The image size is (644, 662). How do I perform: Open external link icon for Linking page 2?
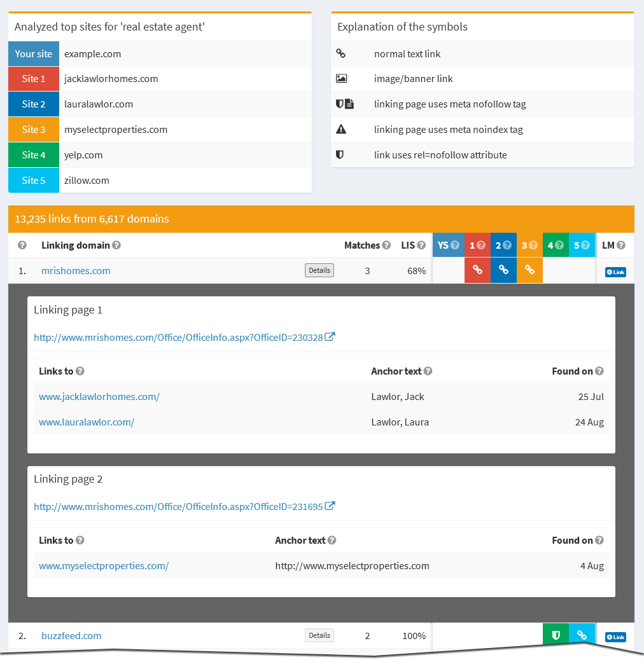pyautogui.click(x=330, y=506)
